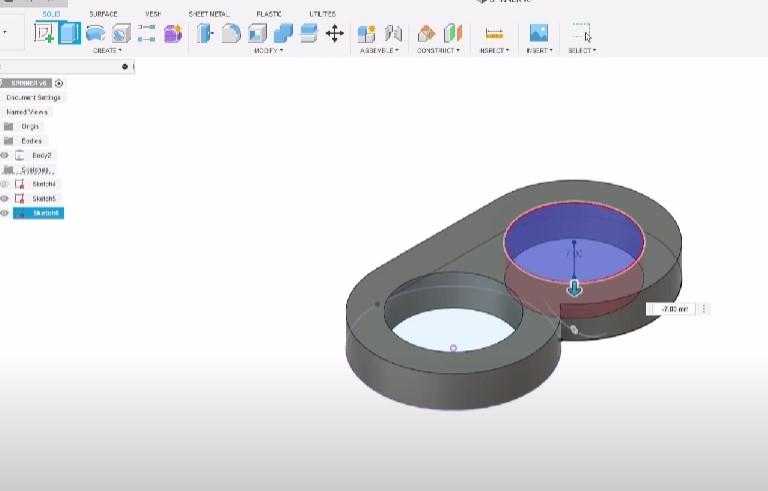The height and width of the screenshot is (491, 768).
Task: Switch to the SURFACE tab
Action: point(103,14)
